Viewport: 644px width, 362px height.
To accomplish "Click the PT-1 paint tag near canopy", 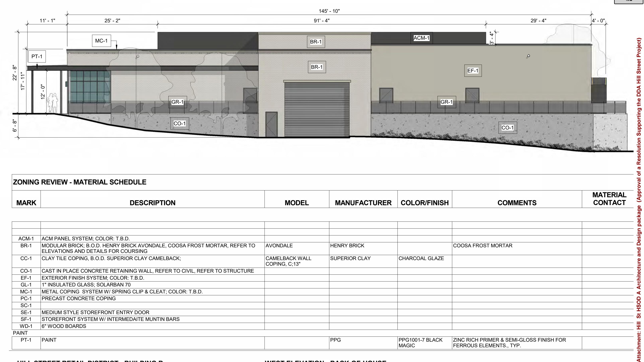I will click(x=37, y=57).
